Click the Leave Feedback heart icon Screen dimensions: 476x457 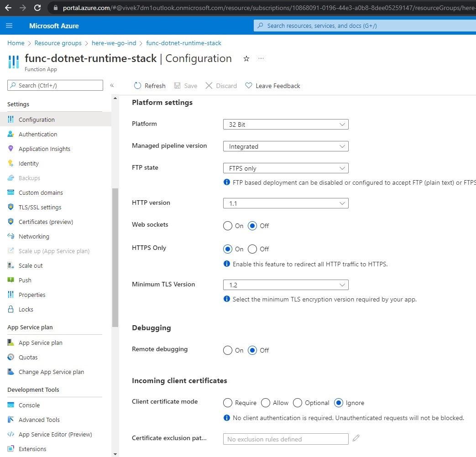[x=249, y=86]
